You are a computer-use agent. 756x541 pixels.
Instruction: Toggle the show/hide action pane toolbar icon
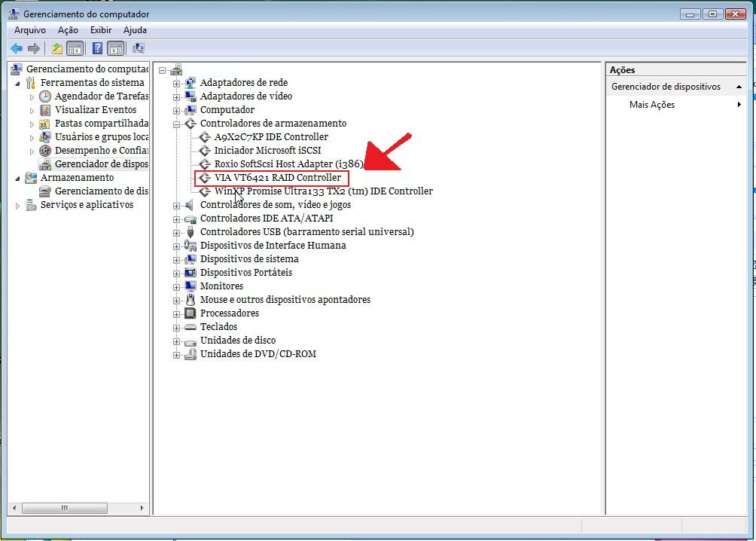point(116,48)
